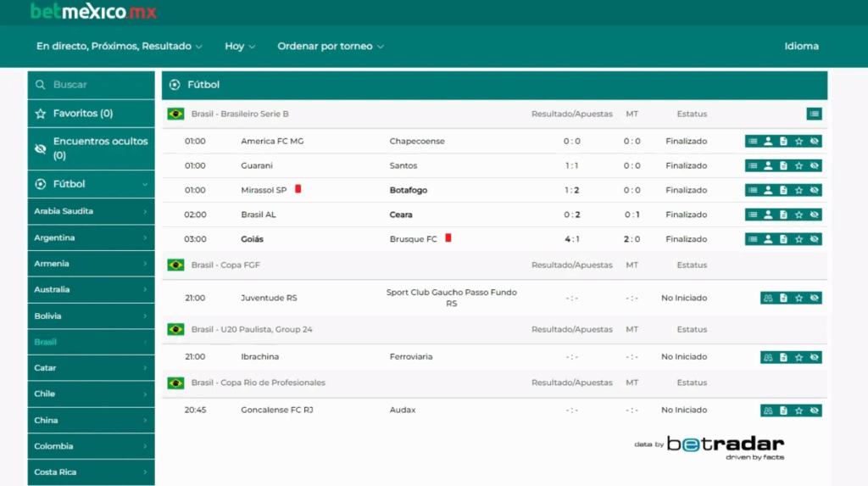Select Argentina in the country sidebar
Viewport: 868px width, 486px height.
(91, 238)
